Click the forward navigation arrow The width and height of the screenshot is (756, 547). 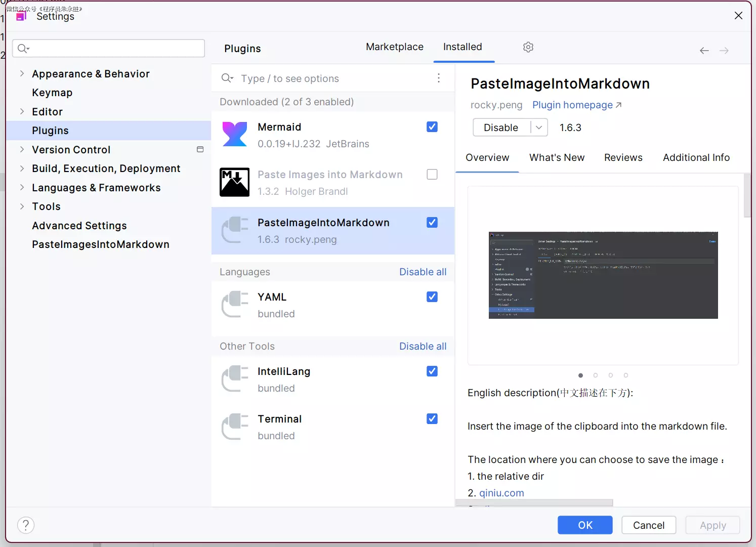pyautogui.click(x=724, y=51)
